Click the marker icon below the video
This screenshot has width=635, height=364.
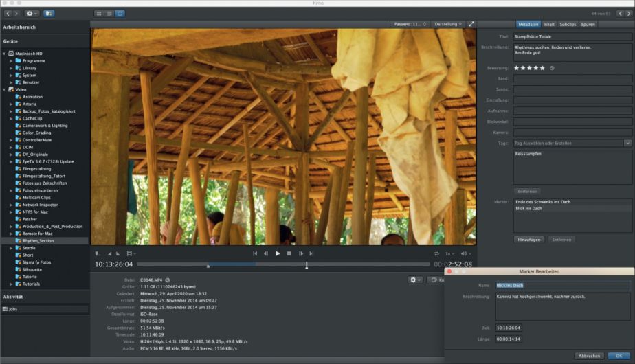click(98, 254)
